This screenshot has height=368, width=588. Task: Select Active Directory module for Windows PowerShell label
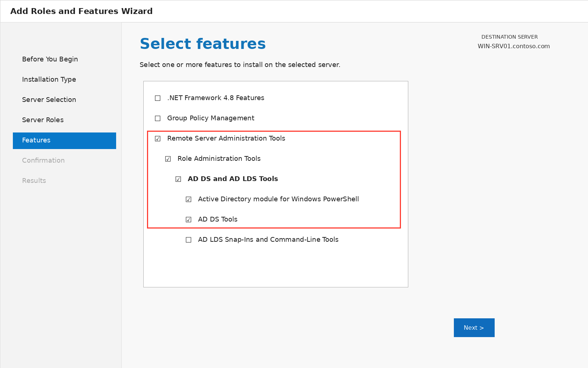(x=278, y=199)
